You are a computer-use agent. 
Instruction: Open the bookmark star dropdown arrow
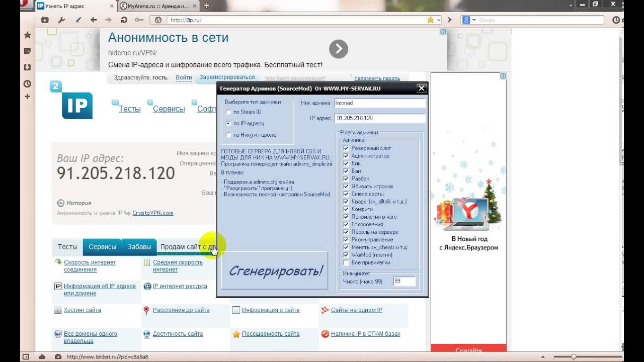(x=439, y=20)
